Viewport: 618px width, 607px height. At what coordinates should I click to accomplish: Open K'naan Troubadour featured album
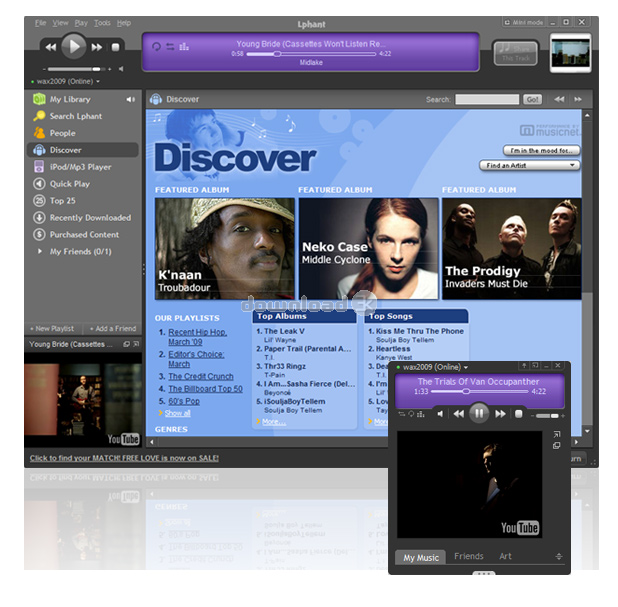pyautogui.click(x=225, y=249)
